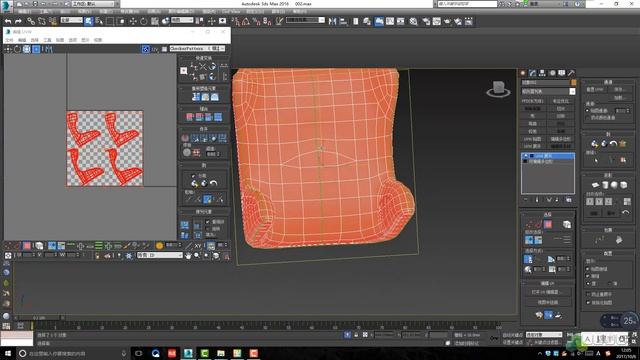Enable polygon sub-object mode in UVW editor bottom bar
The height and width of the screenshot is (360, 640).
click(x=27, y=245)
